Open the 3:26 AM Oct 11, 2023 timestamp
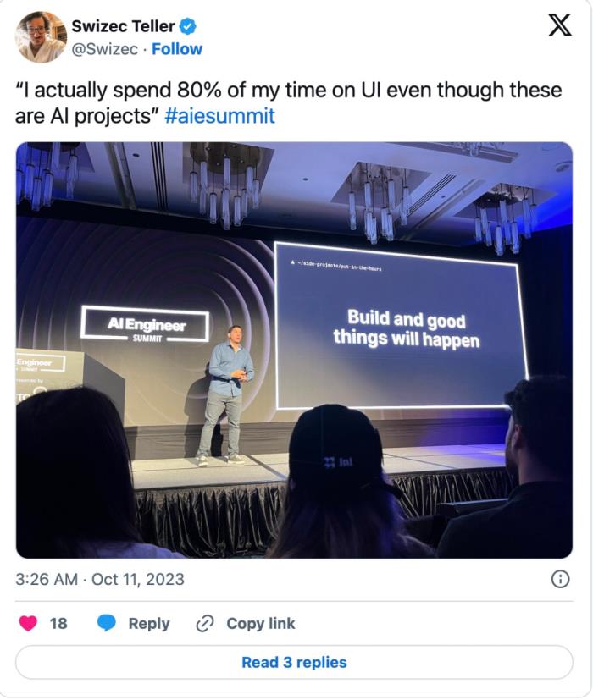Image resolution: width=593 pixels, height=700 pixels. 100,580
